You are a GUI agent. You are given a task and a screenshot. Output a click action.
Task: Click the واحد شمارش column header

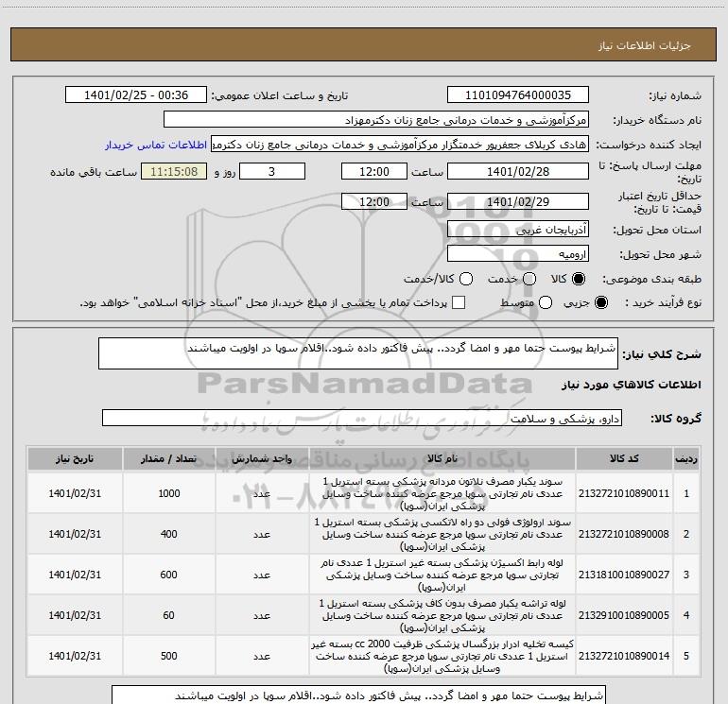[262, 459]
